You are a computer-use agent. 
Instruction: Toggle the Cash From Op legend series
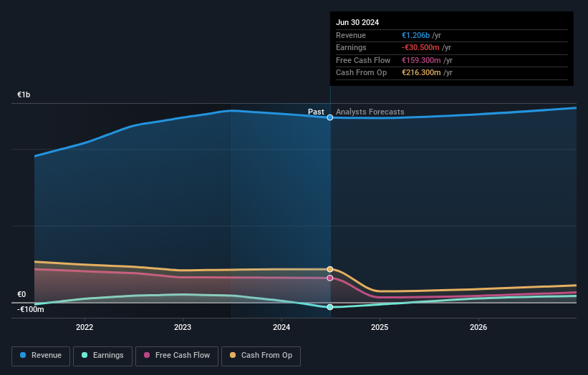point(261,356)
